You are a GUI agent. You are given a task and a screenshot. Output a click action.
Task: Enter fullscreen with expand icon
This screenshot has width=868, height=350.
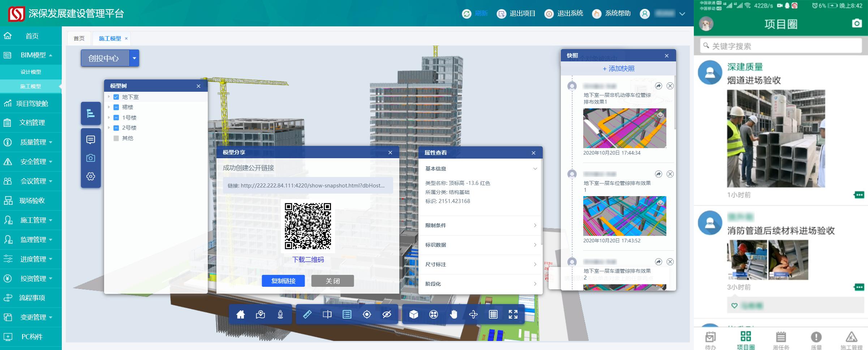513,314
